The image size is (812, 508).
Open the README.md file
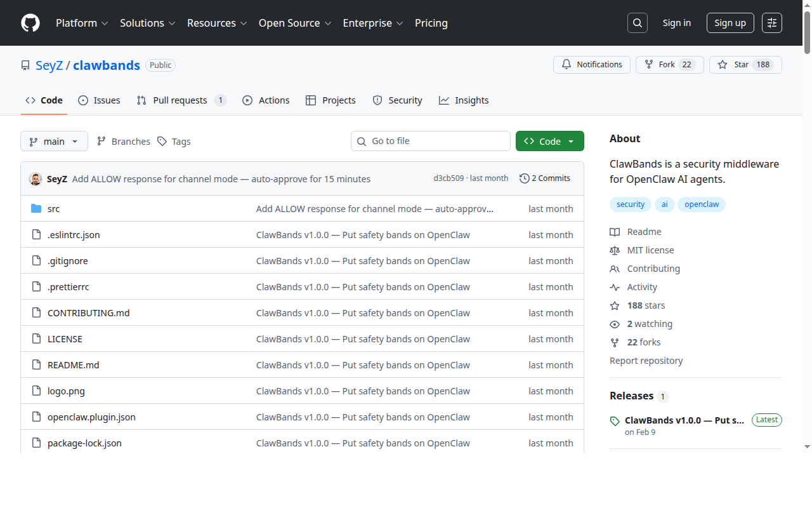(x=74, y=365)
